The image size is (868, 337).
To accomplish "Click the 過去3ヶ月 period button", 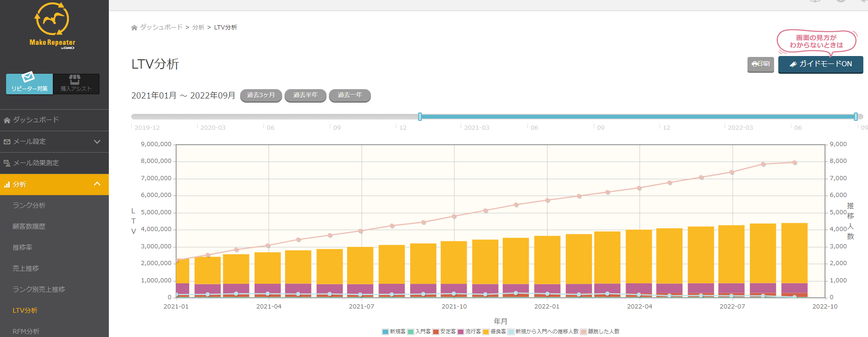I will pos(261,95).
